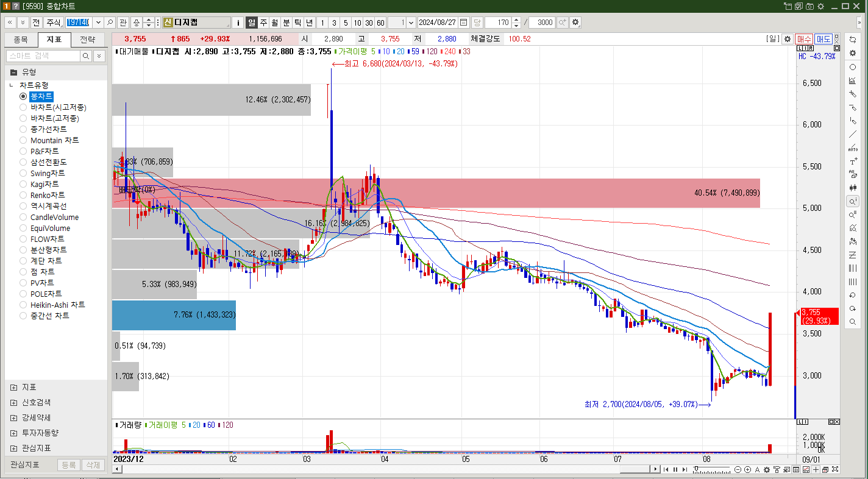Select the AUTO trendline tool
The height and width of the screenshot is (479, 868).
click(853, 147)
